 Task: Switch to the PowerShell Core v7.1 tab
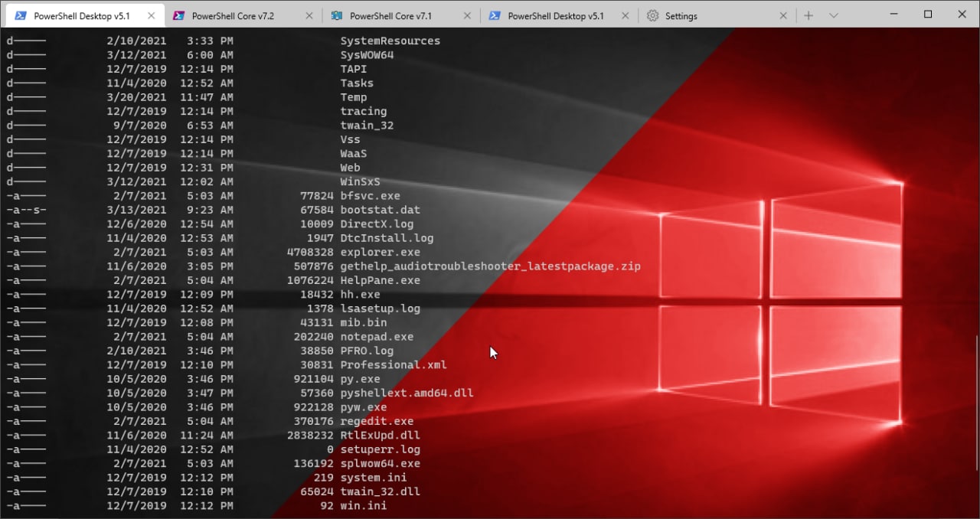click(x=401, y=15)
